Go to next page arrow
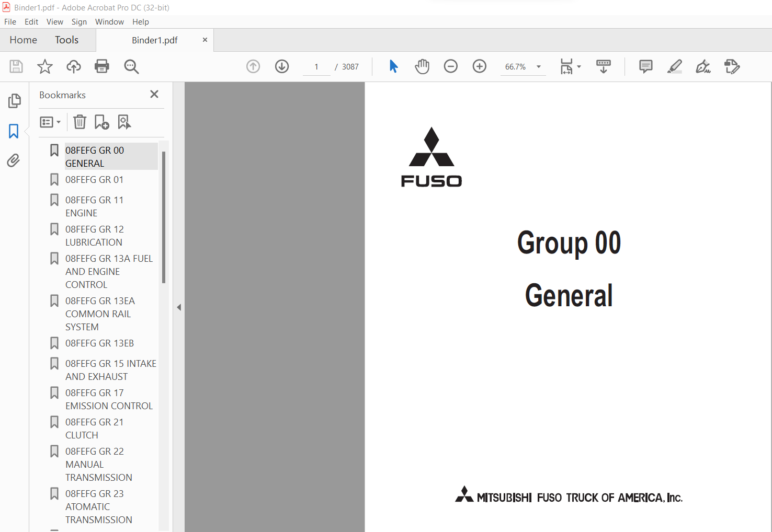This screenshot has width=772, height=532. (x=282, y=66)
